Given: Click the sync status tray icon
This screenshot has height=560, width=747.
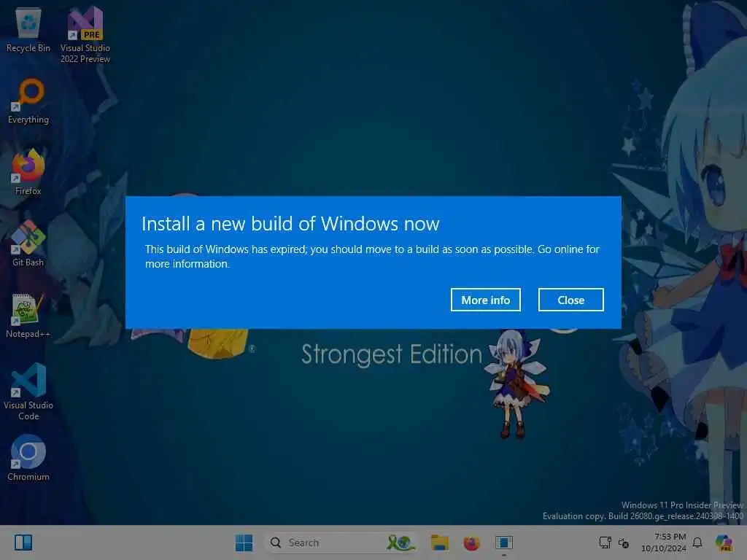Looking at the screenshot, I should coord(624,542).
